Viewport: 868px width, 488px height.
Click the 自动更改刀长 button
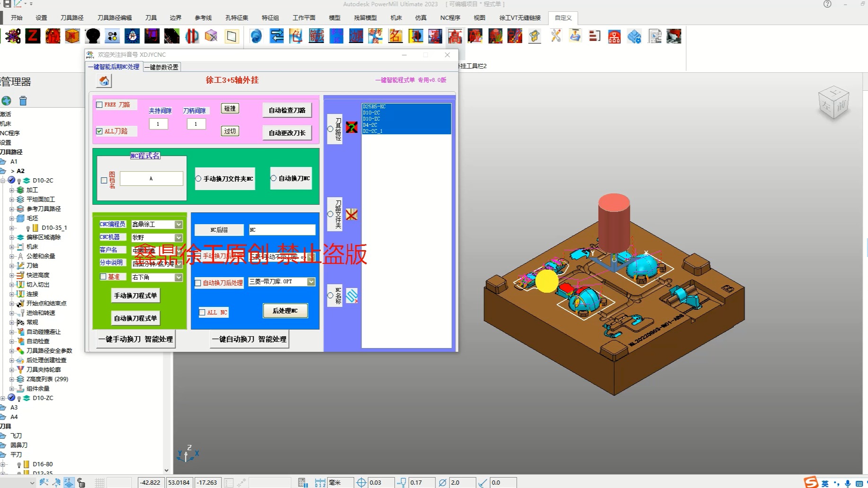point(287,133)
